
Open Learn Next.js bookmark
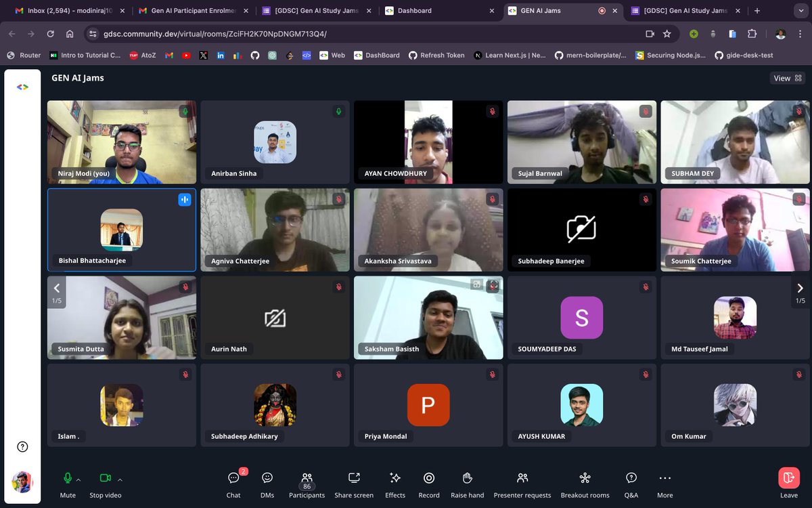(x=510, y=56)
